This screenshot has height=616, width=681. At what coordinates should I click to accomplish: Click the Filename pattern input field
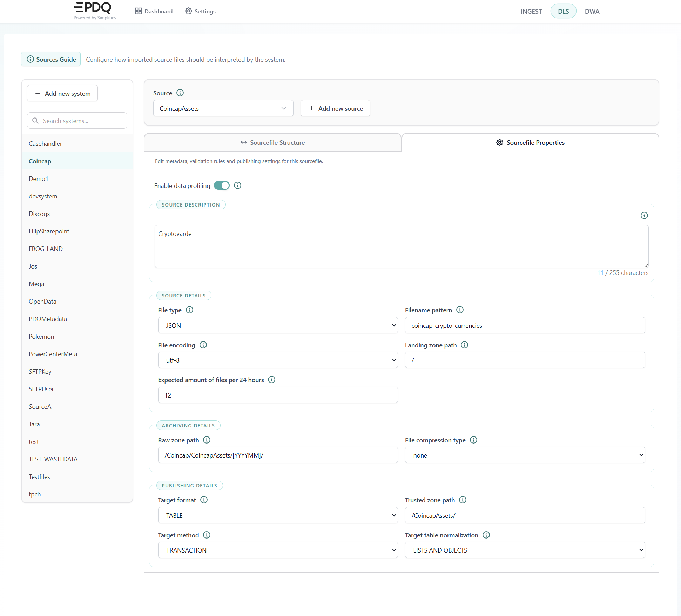coord(525,325)
